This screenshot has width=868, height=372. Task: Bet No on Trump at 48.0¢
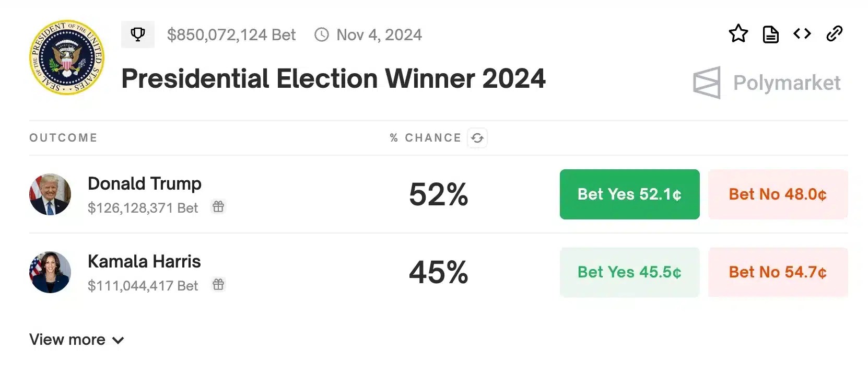[x=778, y=194]
